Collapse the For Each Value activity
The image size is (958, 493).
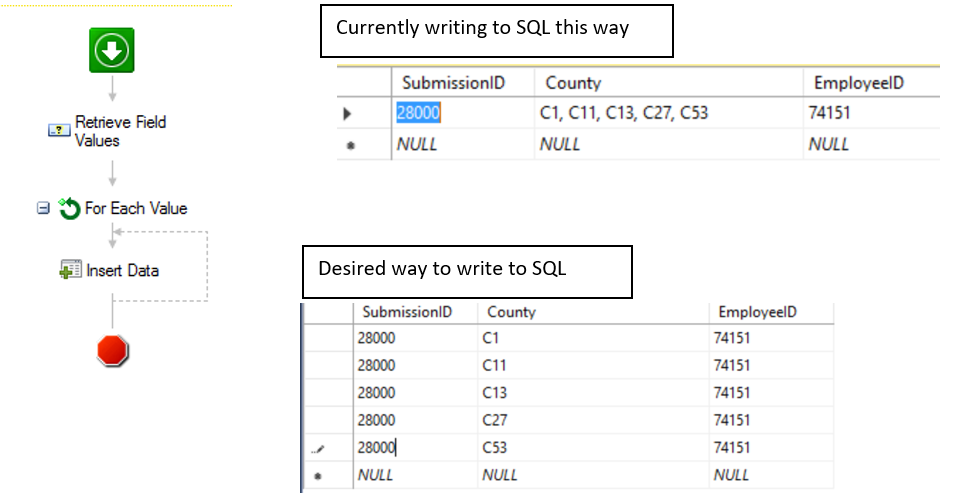click(43, 209)
